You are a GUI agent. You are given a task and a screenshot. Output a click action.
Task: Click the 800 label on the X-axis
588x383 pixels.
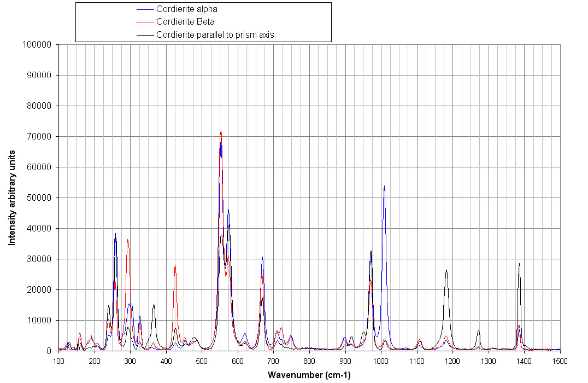(309, 361)
